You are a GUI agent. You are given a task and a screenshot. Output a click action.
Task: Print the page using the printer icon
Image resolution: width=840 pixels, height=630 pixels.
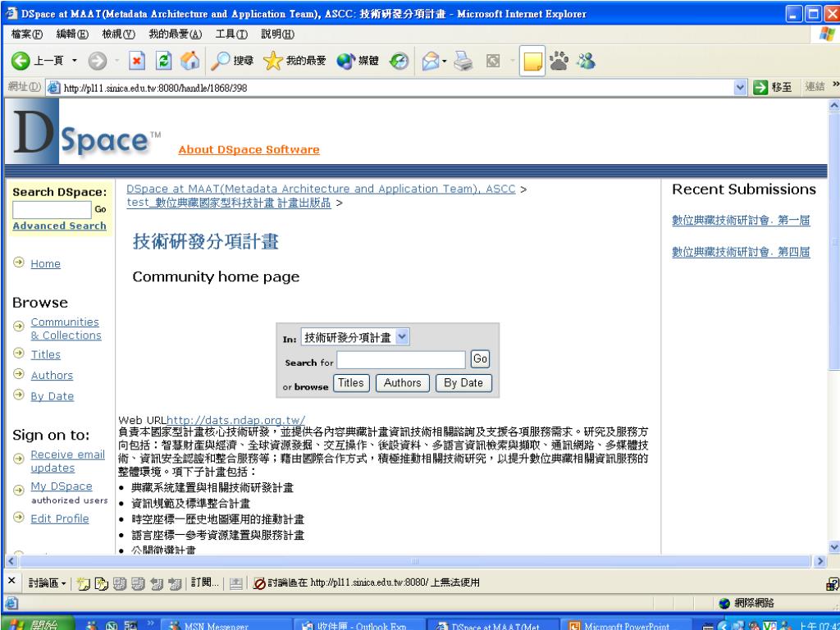tap(463, 61)
